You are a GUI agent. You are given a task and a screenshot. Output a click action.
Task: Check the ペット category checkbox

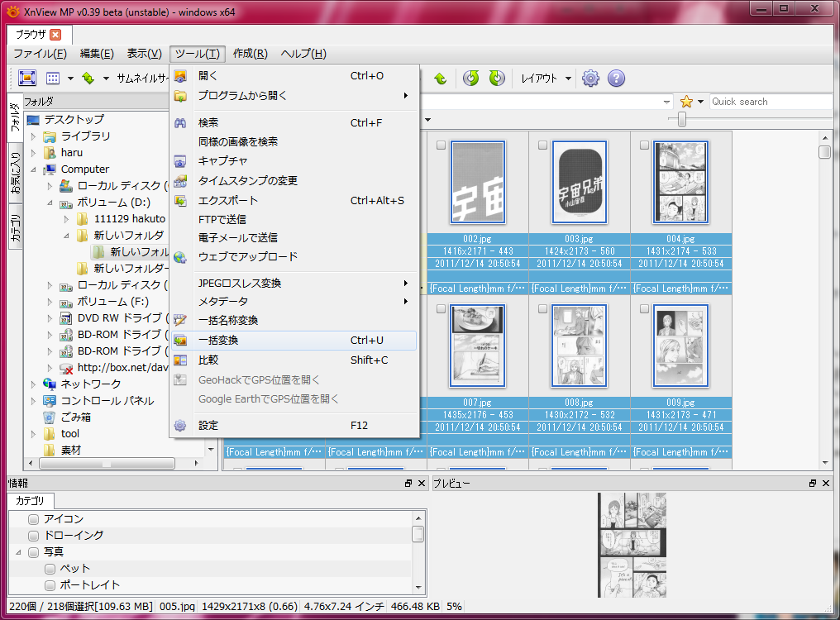[x=50, y=569]
